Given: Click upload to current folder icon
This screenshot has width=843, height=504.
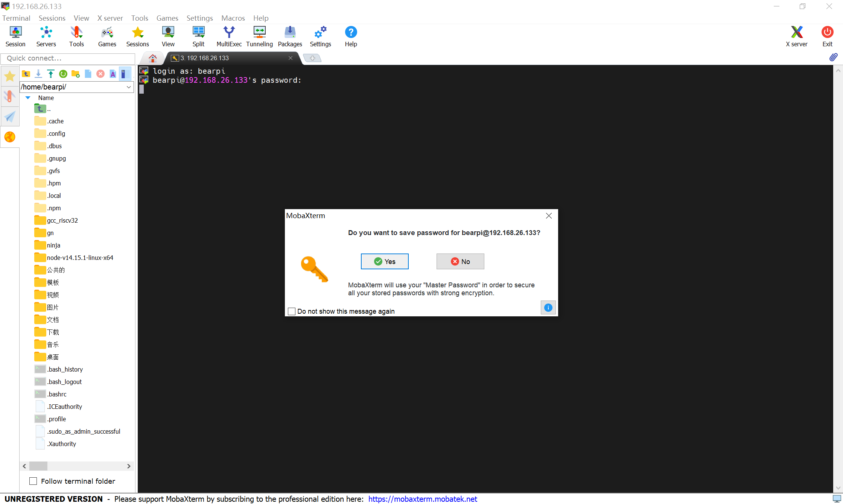Looking at the screenshot, I should 51,74.
